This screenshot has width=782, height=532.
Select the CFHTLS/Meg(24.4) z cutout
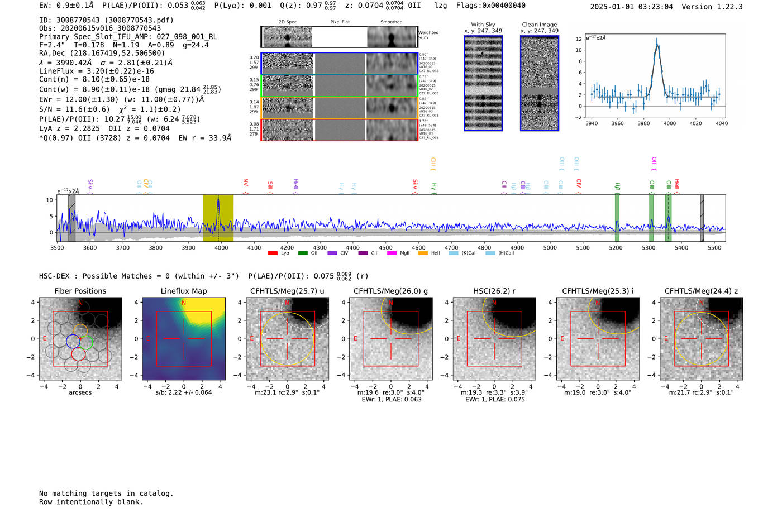[702, 339]
